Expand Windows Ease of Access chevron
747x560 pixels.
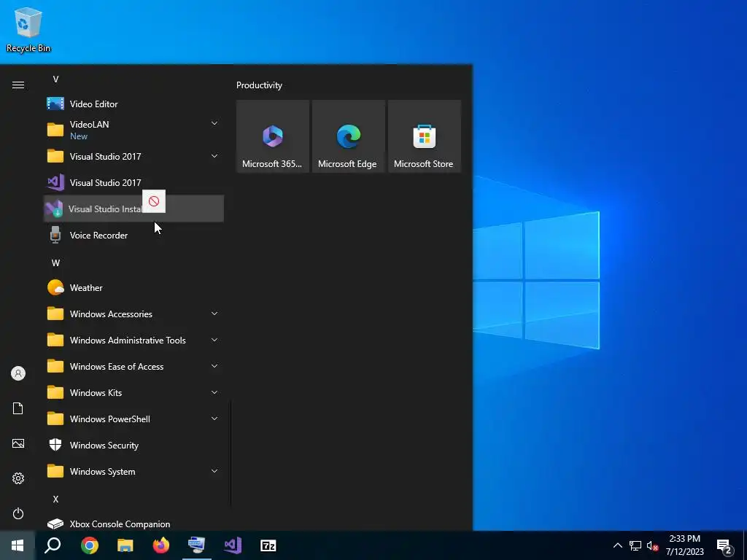(x=214, y=366)
